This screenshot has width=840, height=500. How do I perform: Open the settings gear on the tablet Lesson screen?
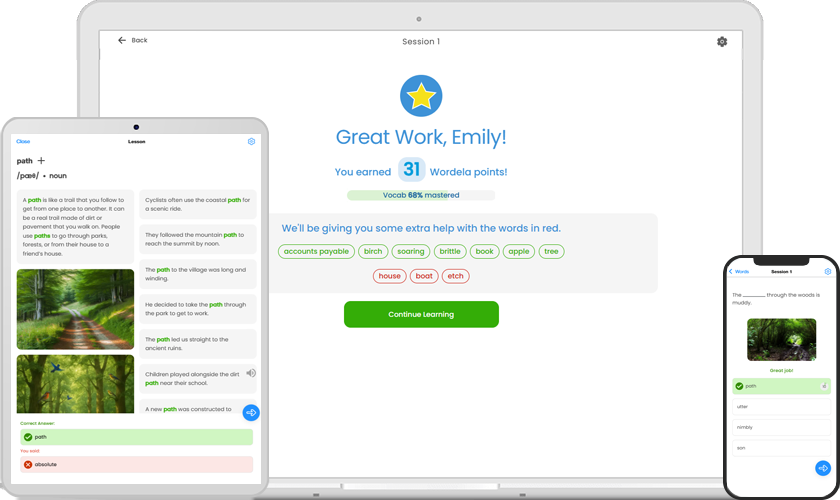point(251,141)
